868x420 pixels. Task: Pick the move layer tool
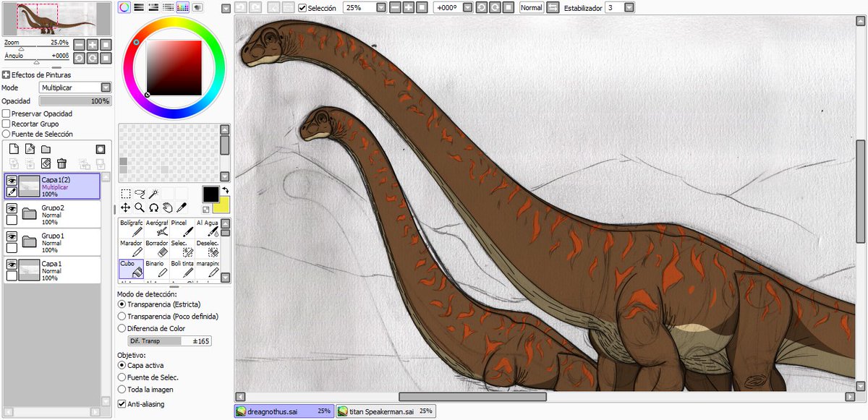[126, 207]
